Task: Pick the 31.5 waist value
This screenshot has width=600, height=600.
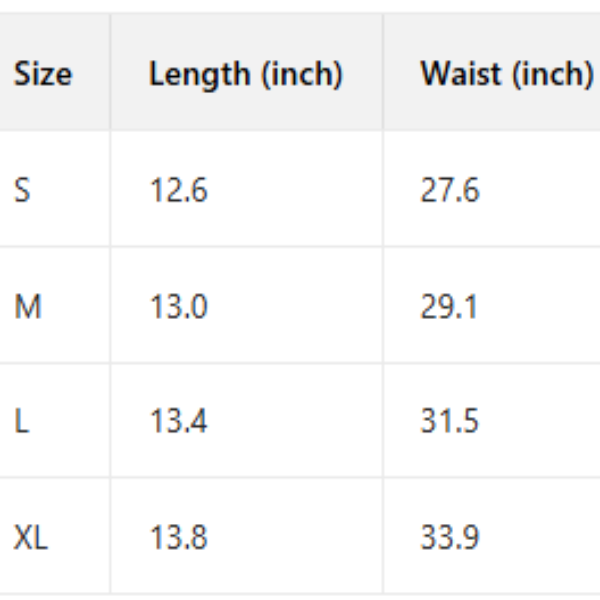Action: point(450,422)
